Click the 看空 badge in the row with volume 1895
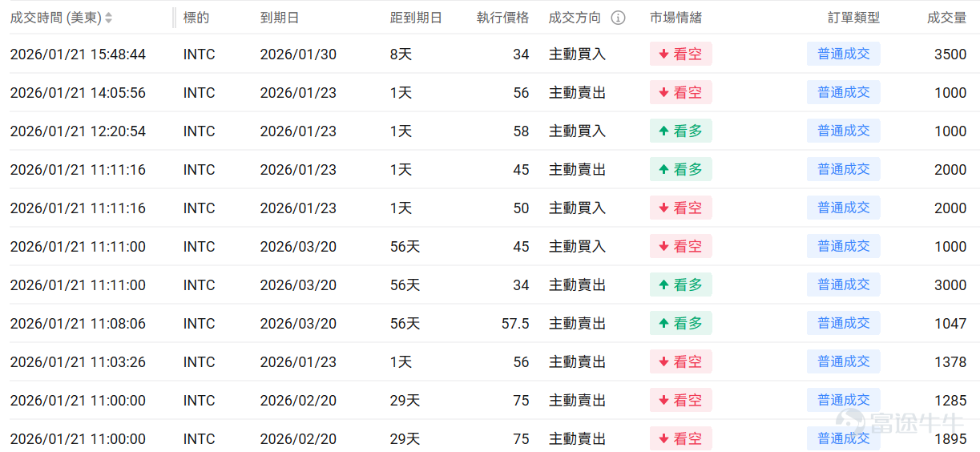 tap(681, 438)
